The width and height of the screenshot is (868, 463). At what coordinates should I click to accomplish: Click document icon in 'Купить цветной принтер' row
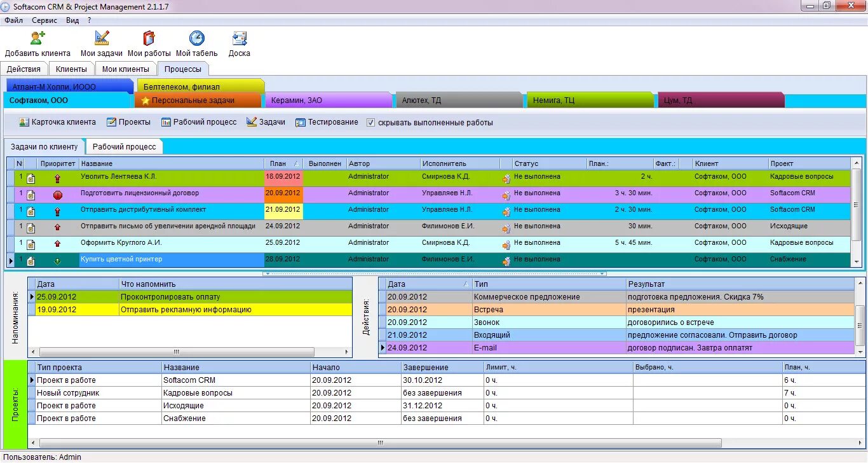point(31,261)
